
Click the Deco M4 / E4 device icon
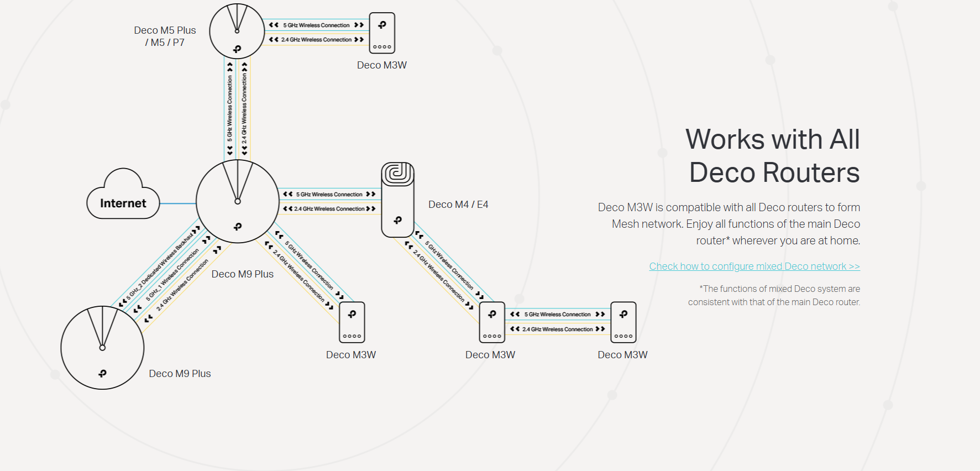397,200
